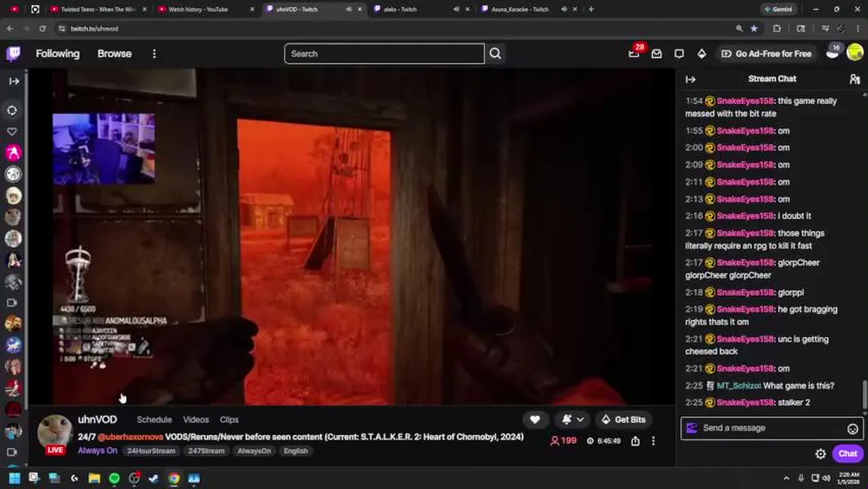
Task: Open chat settings gear
Action: tap(820, 454)
